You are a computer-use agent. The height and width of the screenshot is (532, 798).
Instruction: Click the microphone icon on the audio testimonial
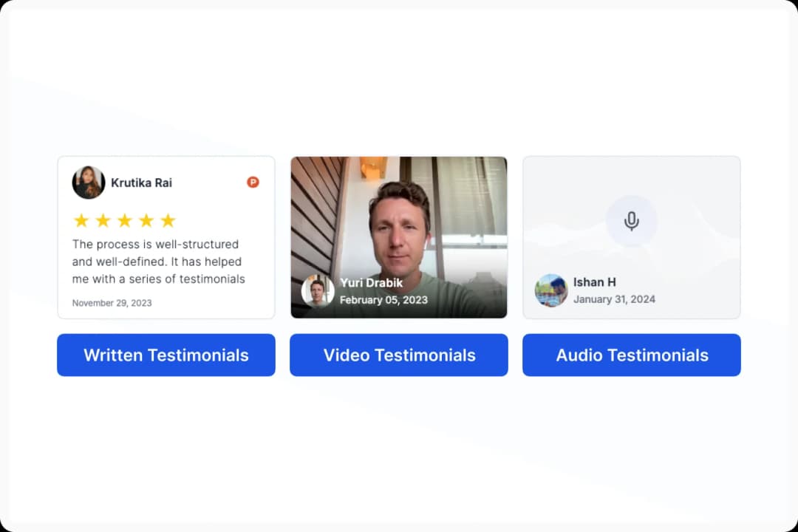tap(631, 219)
